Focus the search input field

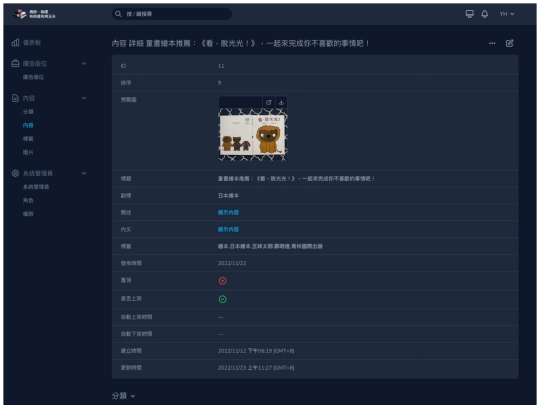[172, 14]
